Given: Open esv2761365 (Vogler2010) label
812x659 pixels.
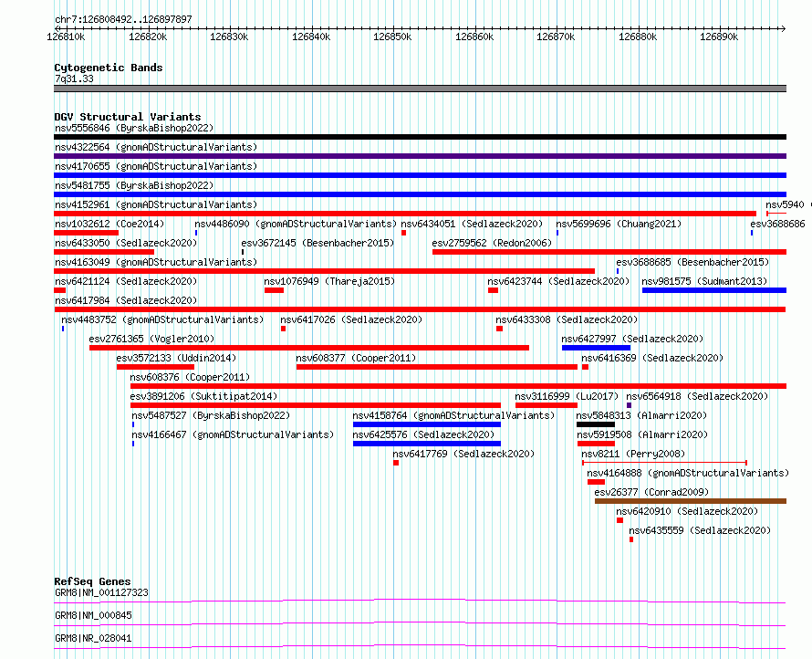Looking at the screenshot, I should tap(151, 339).
